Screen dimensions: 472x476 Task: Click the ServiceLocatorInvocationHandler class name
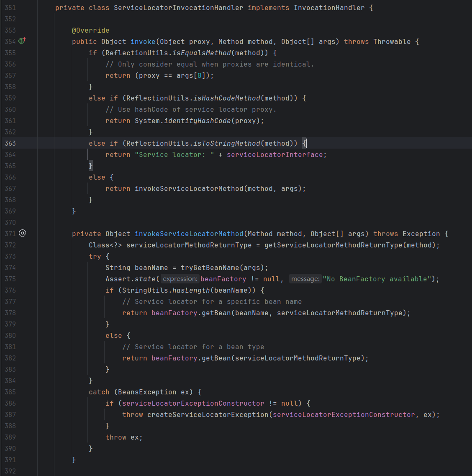click(x=178, y=8)
